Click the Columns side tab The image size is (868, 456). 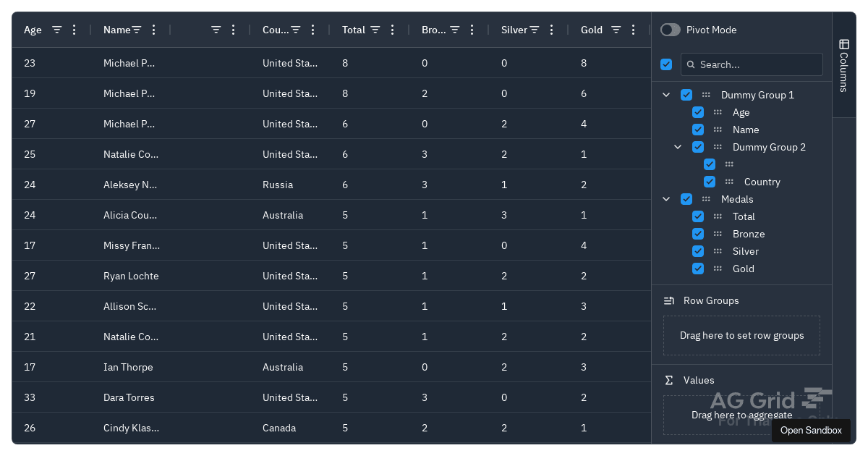[x=843, y=65]
